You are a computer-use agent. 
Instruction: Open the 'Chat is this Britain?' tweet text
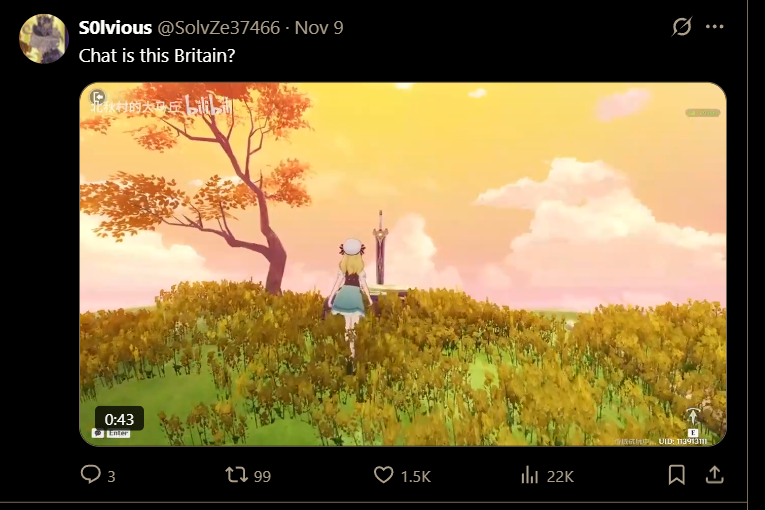(157, 56)
